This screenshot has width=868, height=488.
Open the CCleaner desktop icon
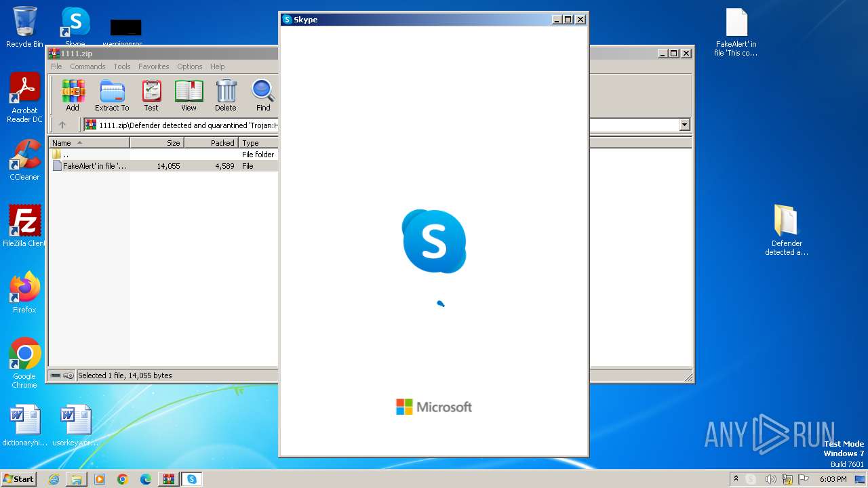click(x=24, y=160)
